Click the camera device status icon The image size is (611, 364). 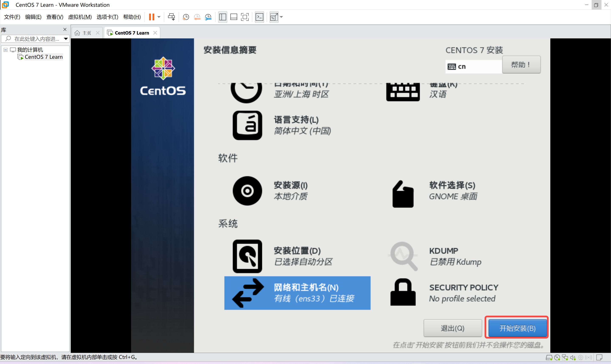581,358
